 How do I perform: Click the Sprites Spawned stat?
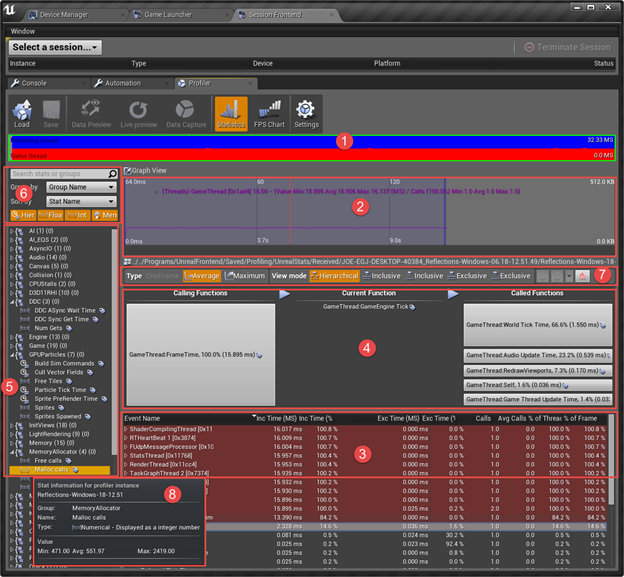pos(58,417)
